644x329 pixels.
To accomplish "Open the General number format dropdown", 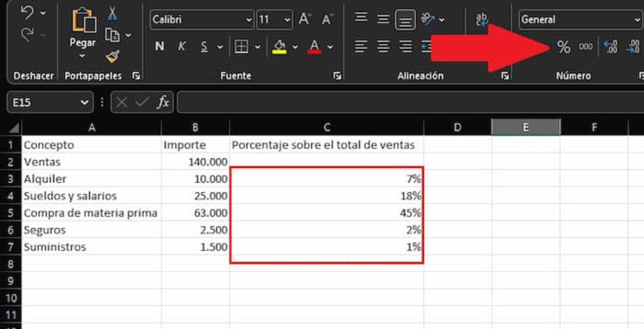I will pos(637,19).
